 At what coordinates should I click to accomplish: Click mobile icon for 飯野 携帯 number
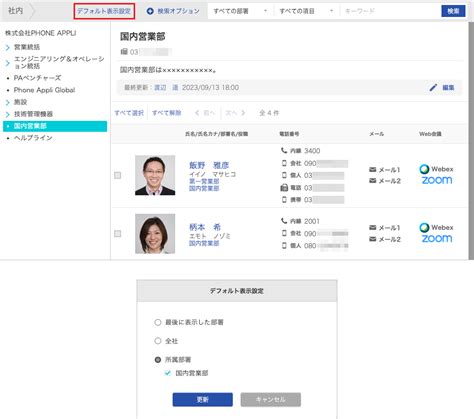coord(284,200)
